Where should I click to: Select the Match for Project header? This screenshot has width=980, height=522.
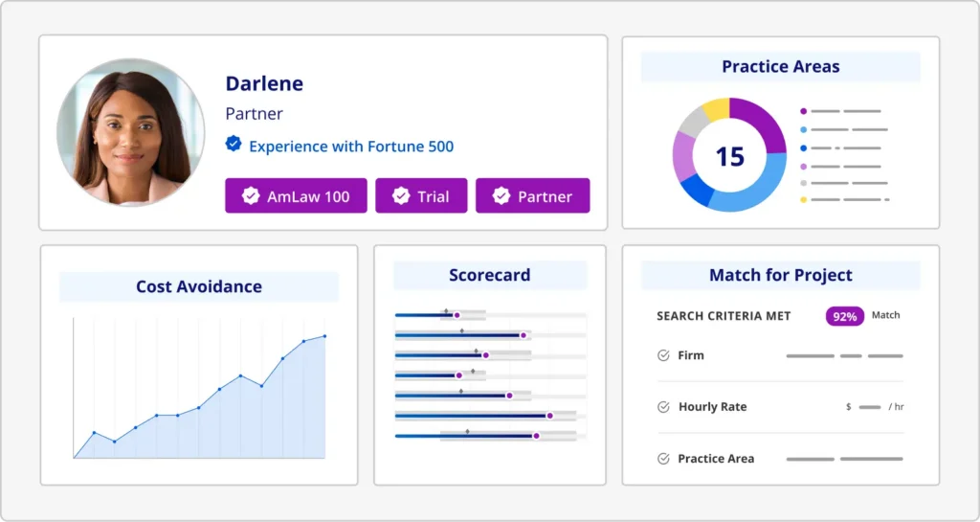(x=780, y=276)
